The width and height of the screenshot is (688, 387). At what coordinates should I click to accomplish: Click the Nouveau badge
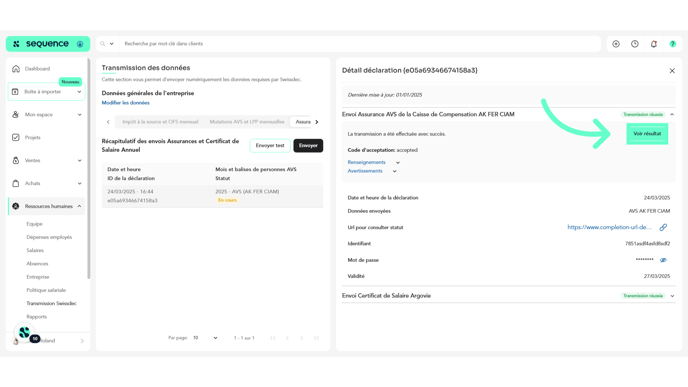coord(70,82)
